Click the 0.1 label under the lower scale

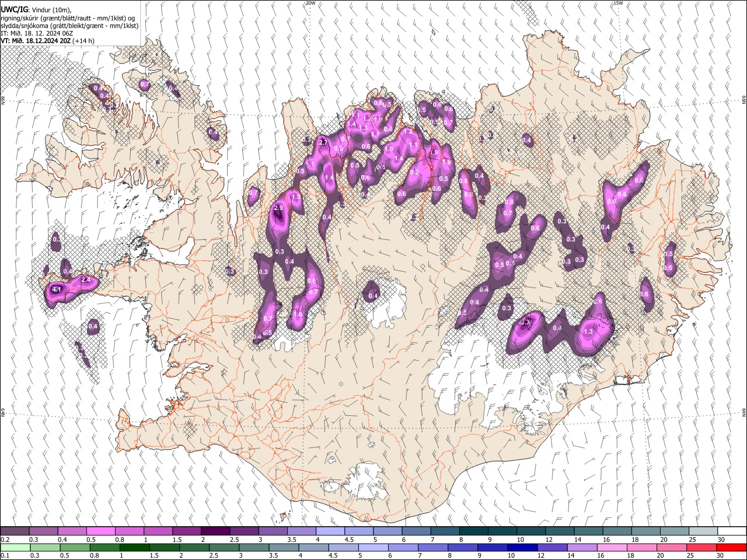pyautogui.click(x=5, y=556)
